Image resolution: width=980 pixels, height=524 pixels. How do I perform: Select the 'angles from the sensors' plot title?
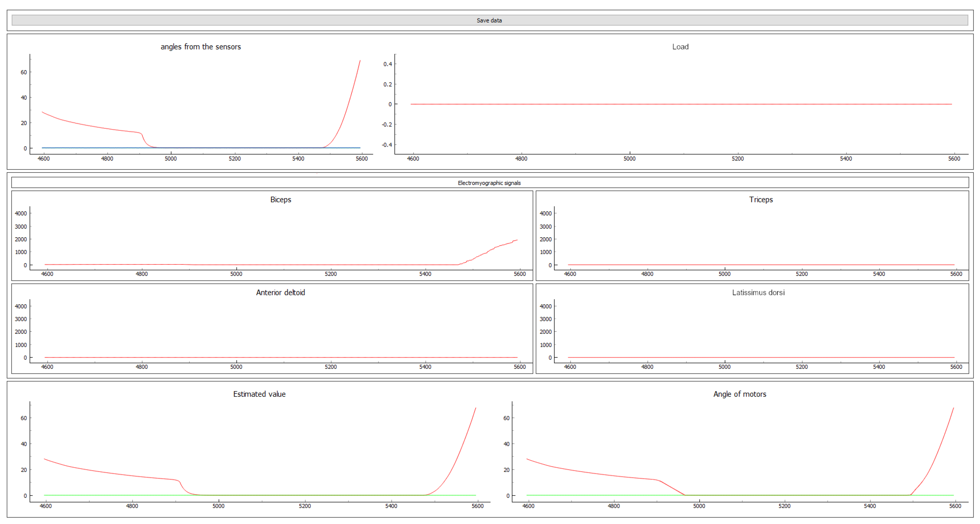[200, 47]
